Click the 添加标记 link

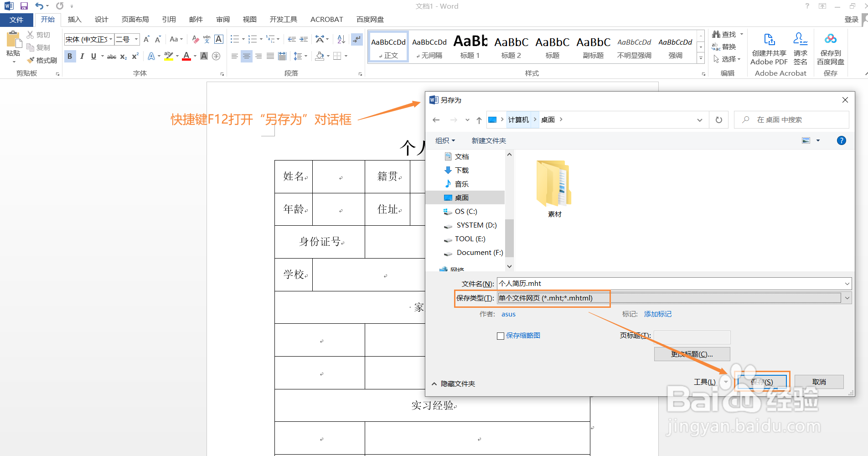pyautogui.click(x=658, y=314)
